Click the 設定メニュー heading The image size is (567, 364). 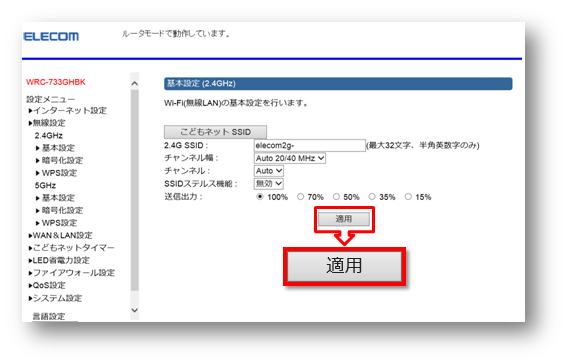[x=51, y=99]
